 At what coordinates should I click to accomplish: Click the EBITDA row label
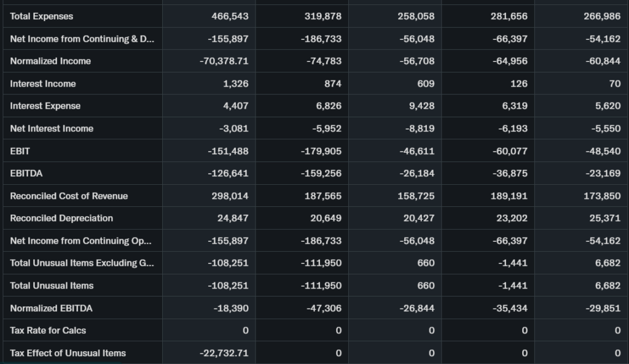click(26, 173)
